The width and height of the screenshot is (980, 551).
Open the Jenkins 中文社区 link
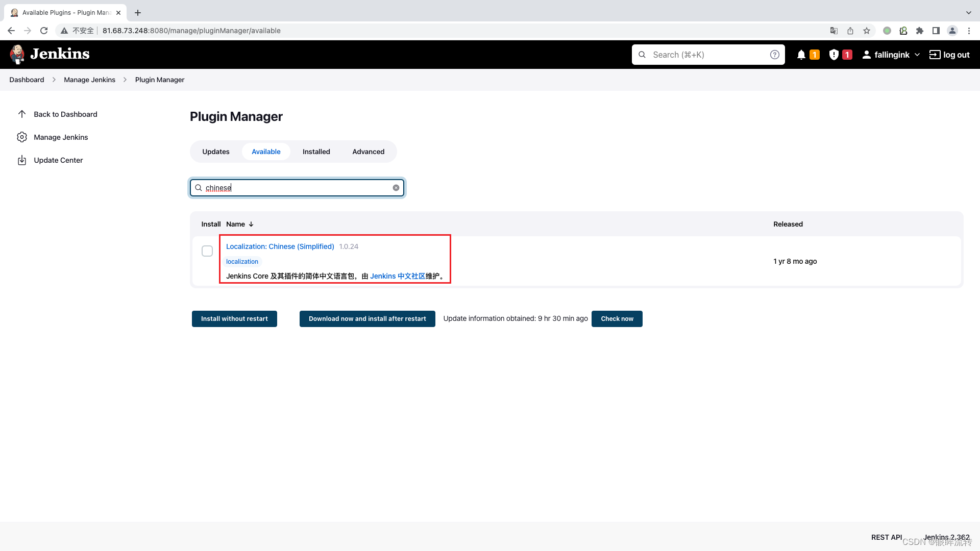pyautogui.click(x=398, y=276)
